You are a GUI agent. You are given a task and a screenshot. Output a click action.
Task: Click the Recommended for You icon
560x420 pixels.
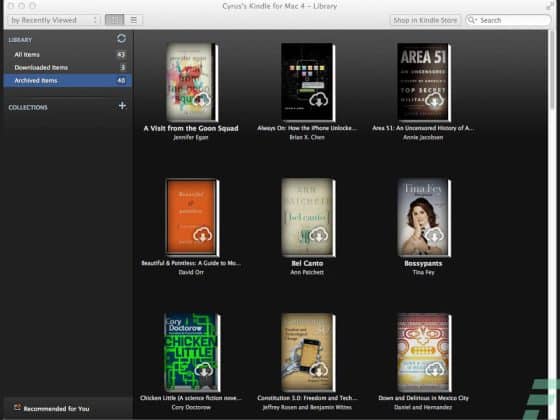17,407
